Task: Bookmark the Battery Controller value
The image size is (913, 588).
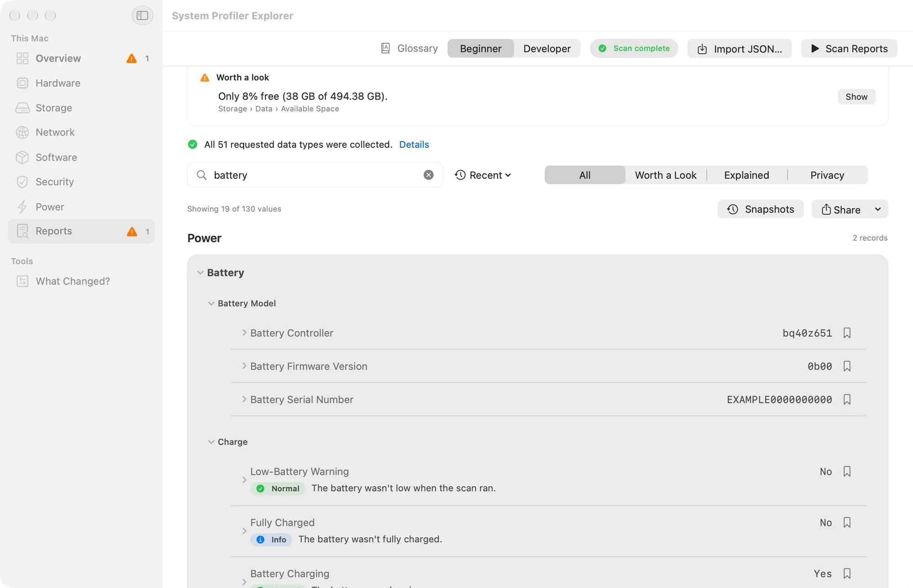Action: point(847,333)
